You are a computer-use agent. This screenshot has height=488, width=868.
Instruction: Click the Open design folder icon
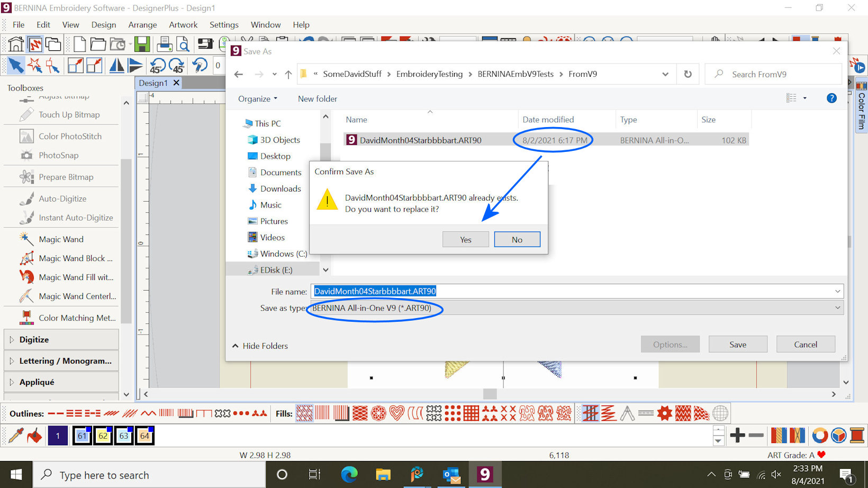[x=98, y=44]
